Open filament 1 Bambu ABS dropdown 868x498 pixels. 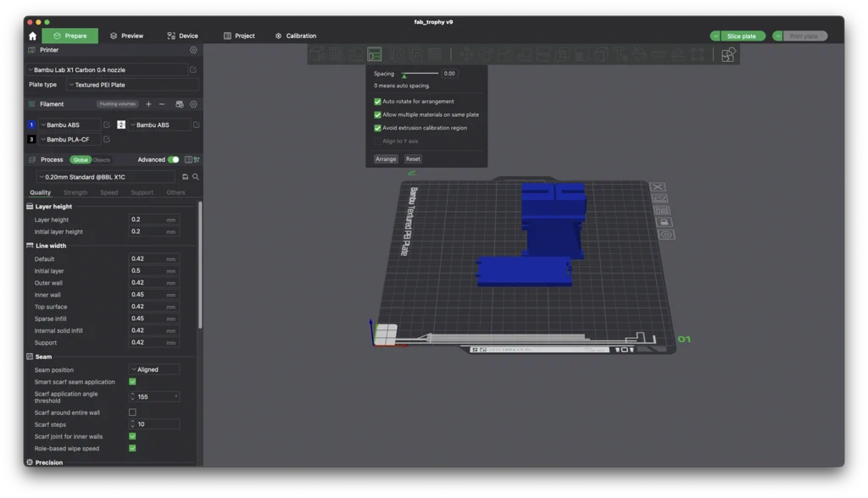[70, 125]
